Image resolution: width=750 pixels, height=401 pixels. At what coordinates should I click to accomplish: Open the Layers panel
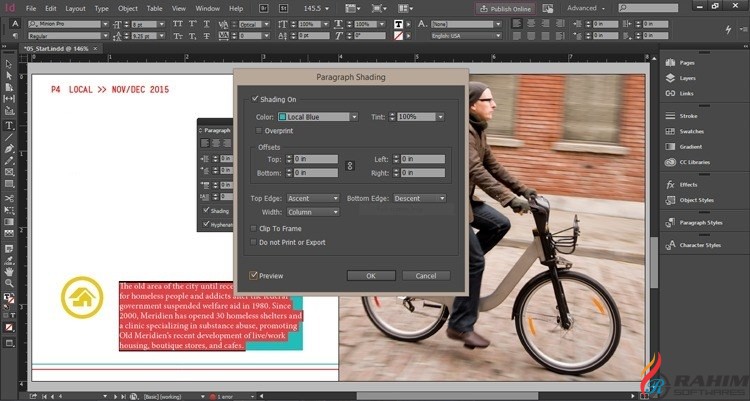pos(688,77)
